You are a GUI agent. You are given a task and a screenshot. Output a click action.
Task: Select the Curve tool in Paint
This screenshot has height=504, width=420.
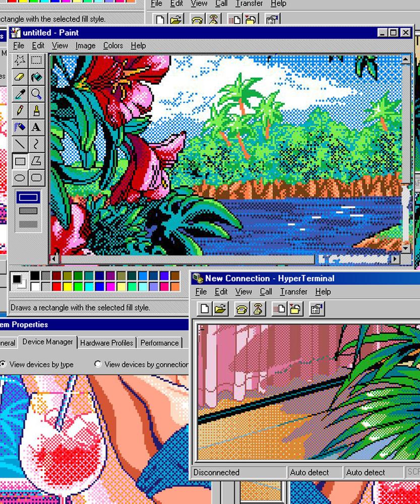pos(36,144)
